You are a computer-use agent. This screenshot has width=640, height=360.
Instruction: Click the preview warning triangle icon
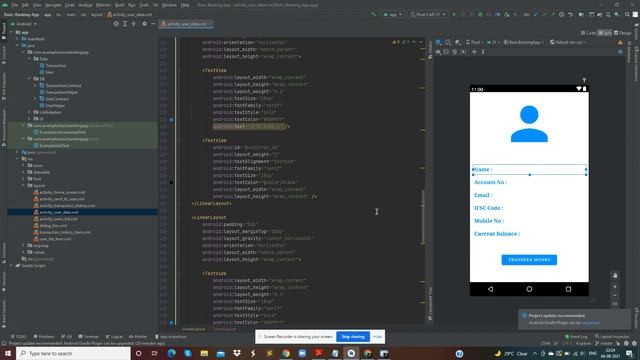pos(620,42)
